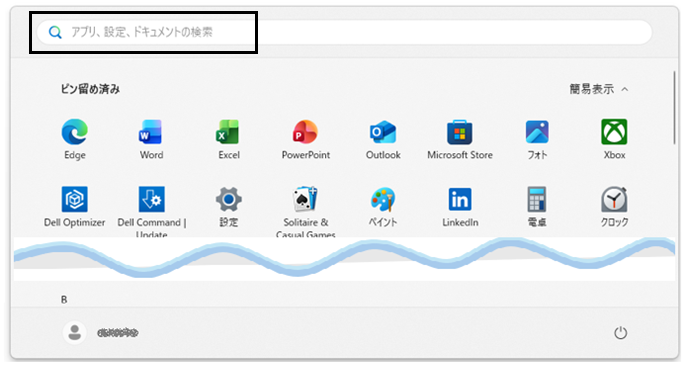The width and height of the screenshot is (687, 366).
Task: Click the ピン留め済み heading
Action: click(90, 89)
